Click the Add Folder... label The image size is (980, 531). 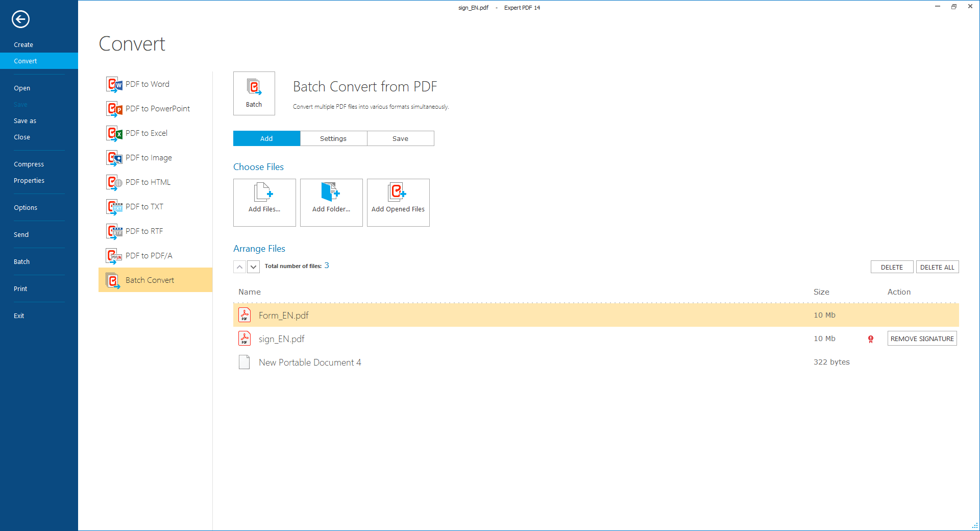tap(331, 209)
